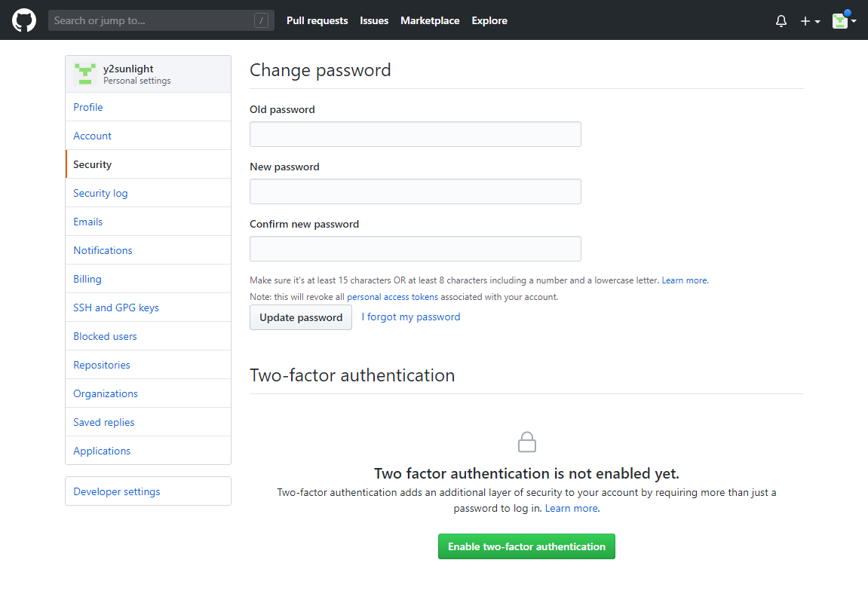Open the personal access tokens link
The image size is (868, 615).
(392, 297)
